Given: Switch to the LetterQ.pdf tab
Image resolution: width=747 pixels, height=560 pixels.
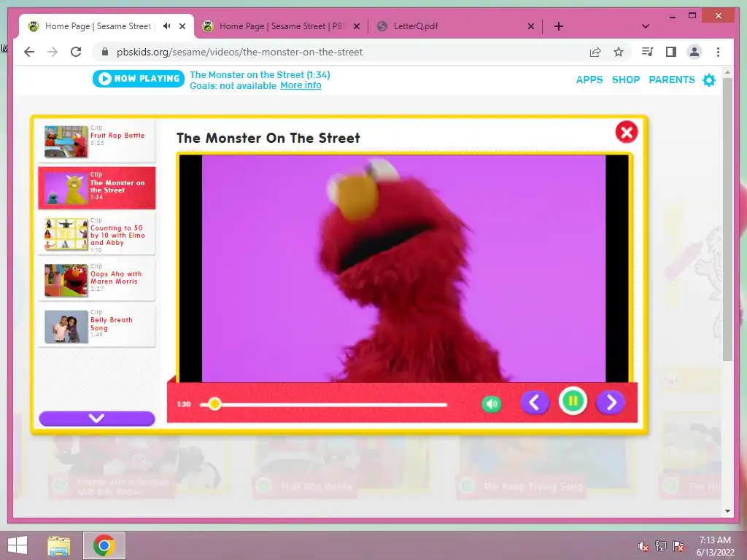Looking at the screenshot, I should [x=415, y=26].
